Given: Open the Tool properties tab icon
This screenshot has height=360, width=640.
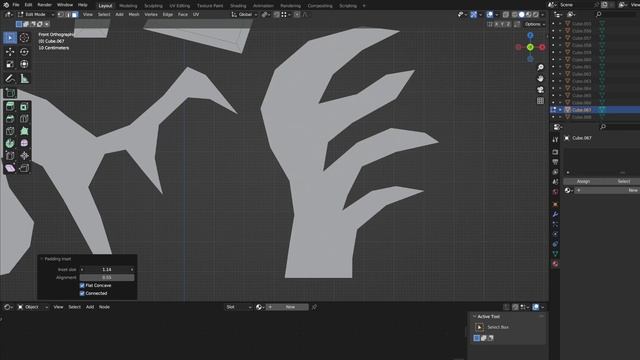Looking at the screenshot, I should pos(555,140).
